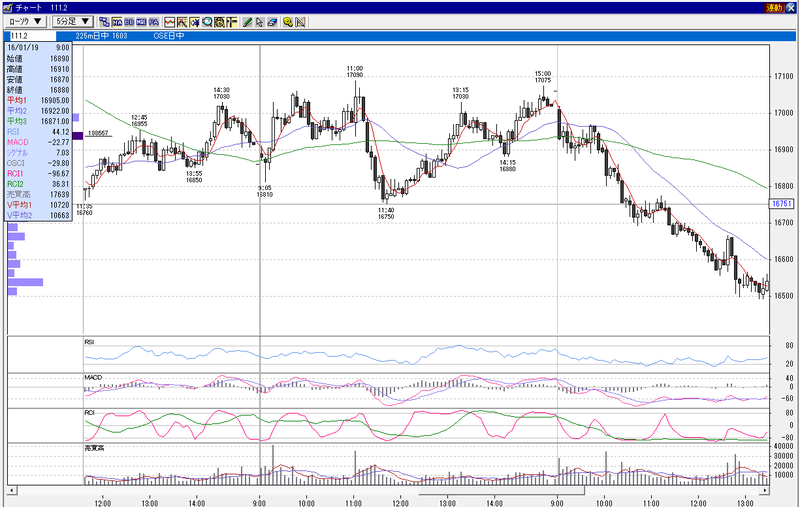Click the 始値 16890 row
This screenshot has width=800, height=507.
[x=38, y=59]
